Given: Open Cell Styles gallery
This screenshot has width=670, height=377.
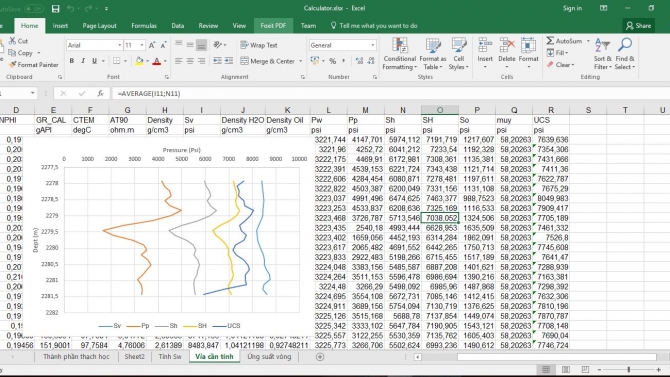Looking at the screenshot, I should (x=458, y=54).
